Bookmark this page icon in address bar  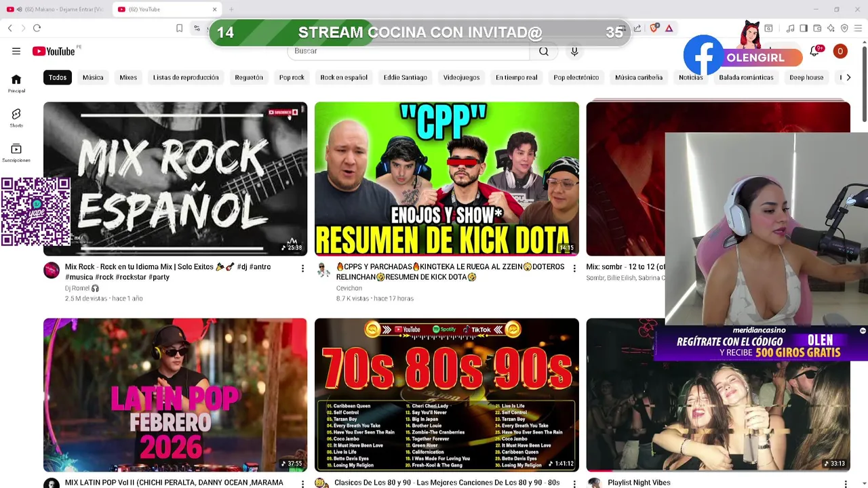179,28
